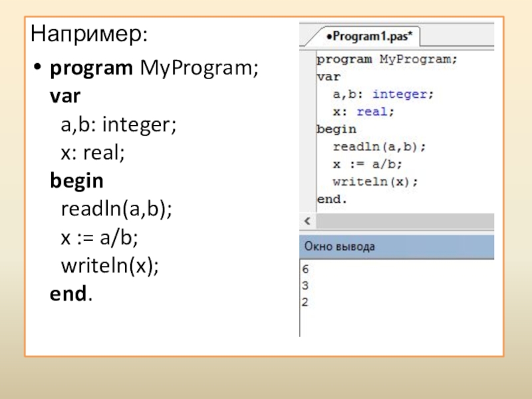Click the 'x: real;' line in the editor

pos(363,112)
